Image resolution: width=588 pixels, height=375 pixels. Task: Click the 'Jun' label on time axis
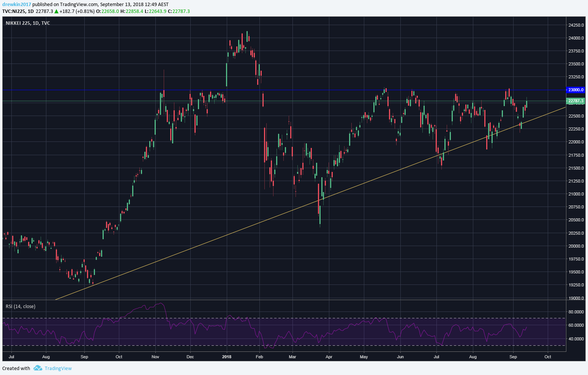coord(400,357)
